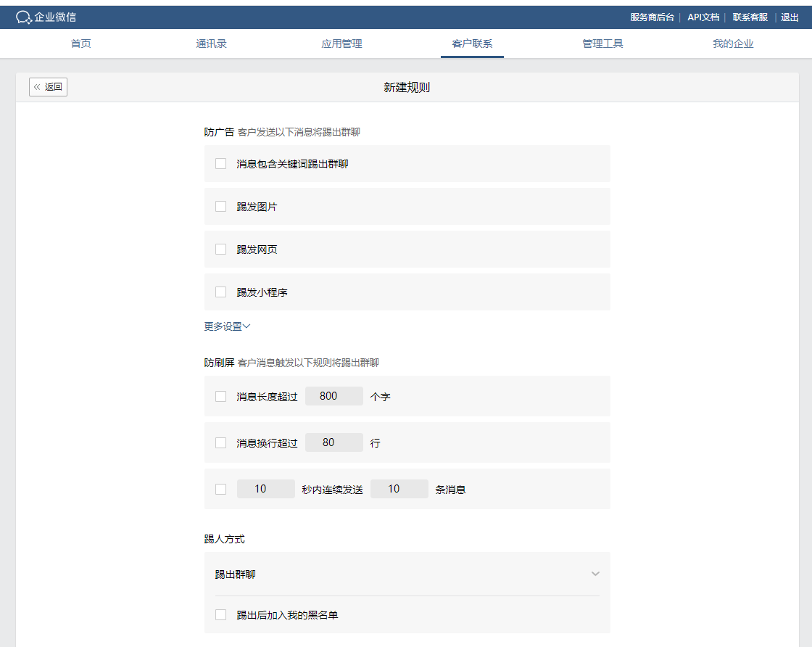
Task: Click the 80 line count input field
Action: tap(333, 442)
